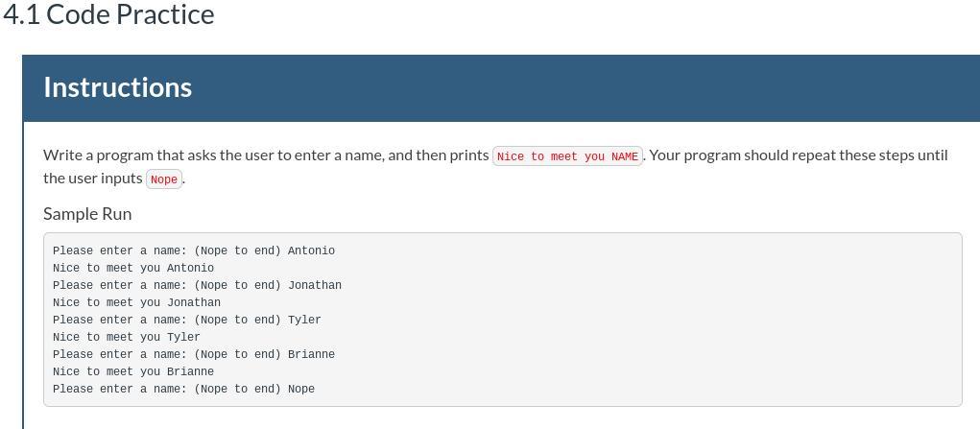Click the word 'Antonio' in the first prompt line

(311, 250)
